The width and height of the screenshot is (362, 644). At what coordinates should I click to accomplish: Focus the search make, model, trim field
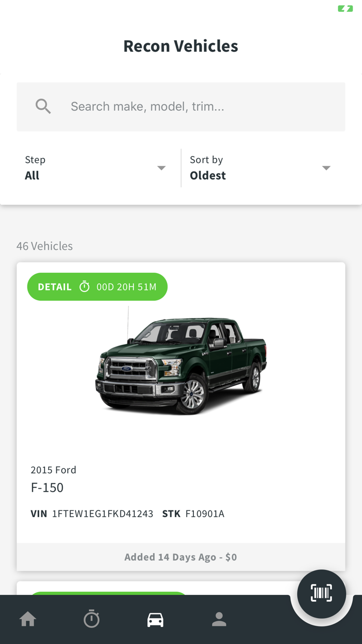click(197, 107)
